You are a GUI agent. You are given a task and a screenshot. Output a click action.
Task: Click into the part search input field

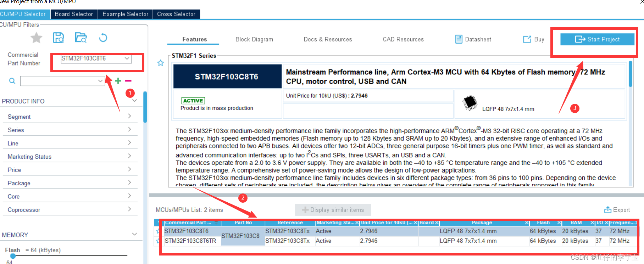[59, 81]
